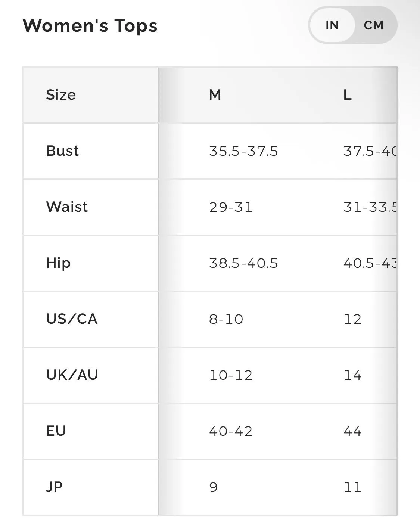The width and height of the screenshot is (420, 531).
Task: Click the US/CA 8-10 cell
Action: coord(226,319)
